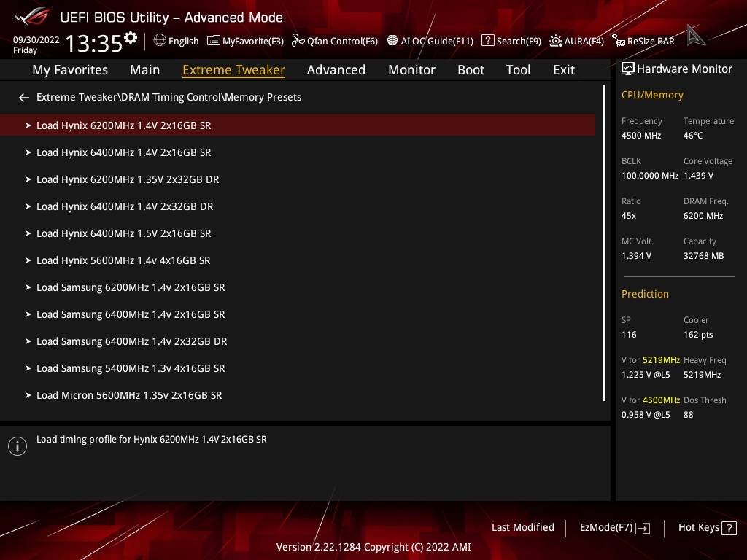The height and width of the screenshot is (560, 747).
Task: Click the stylus logo beside ReSize BAR
Action: [696, 35]
